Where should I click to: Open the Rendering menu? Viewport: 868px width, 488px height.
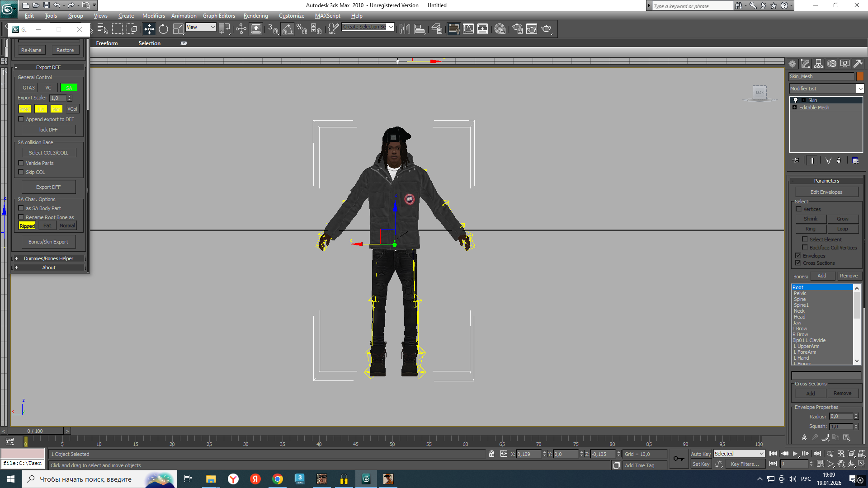(255, 16)
